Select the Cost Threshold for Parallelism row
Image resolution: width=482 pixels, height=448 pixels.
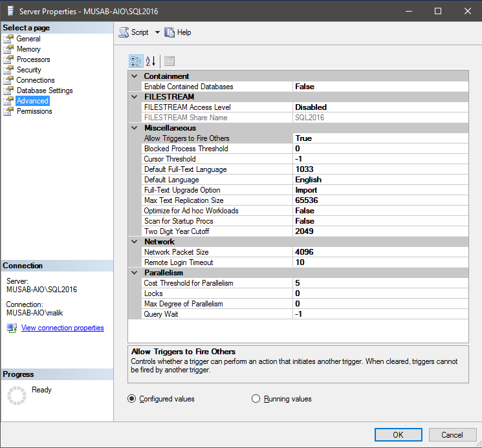point(188,283)
